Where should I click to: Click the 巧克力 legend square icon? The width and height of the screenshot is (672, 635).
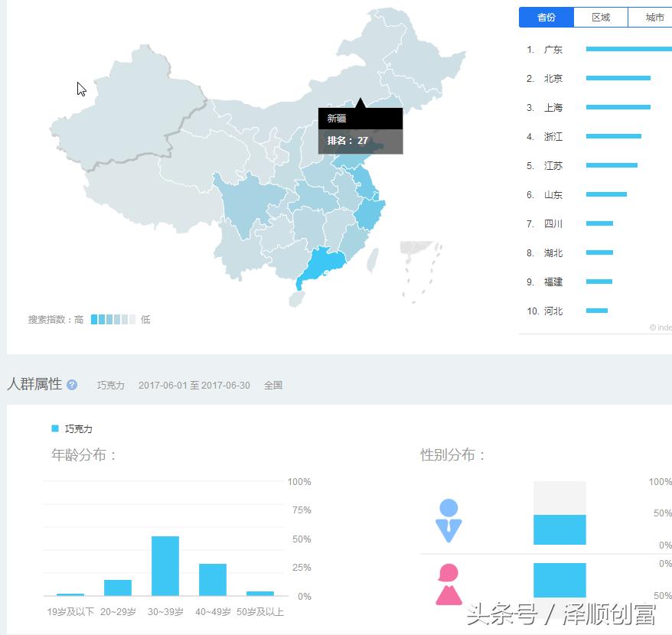54,429
